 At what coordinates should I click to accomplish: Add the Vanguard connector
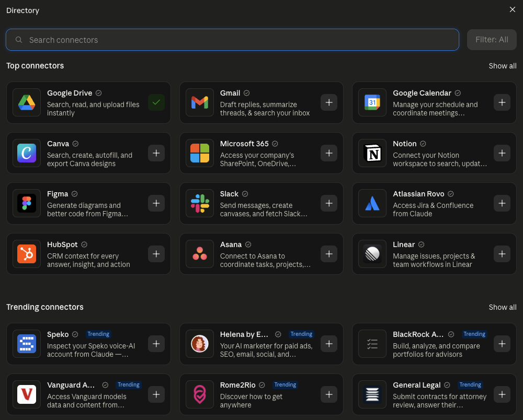[x=156, y=394]
